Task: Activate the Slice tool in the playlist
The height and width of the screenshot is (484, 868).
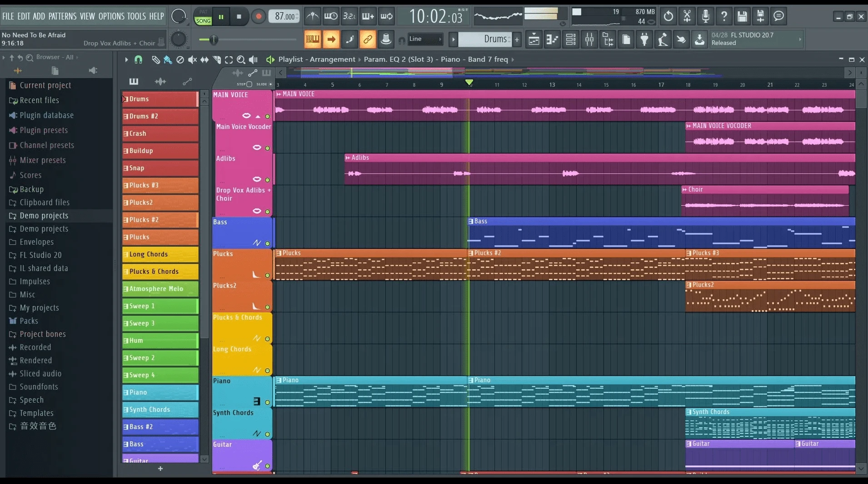Action: [217, 59]
